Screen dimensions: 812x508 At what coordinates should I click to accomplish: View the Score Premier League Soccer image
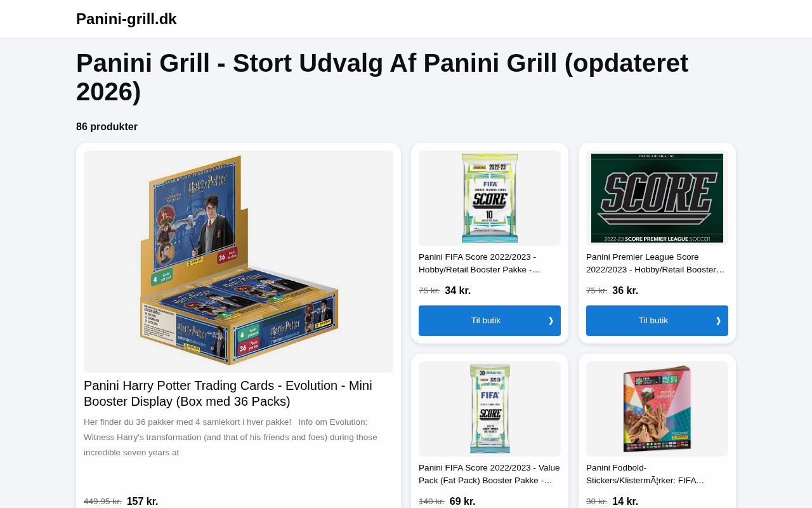657,198
